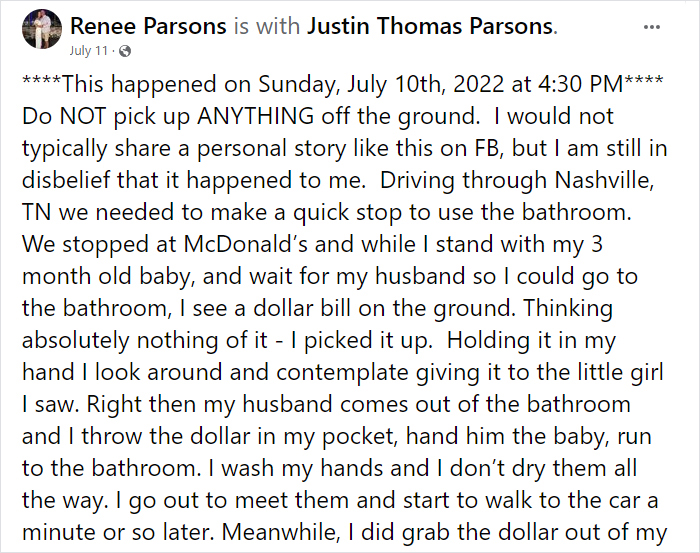
Task: Click 'TN' at start of fifth line
Action: pos(36,212)
